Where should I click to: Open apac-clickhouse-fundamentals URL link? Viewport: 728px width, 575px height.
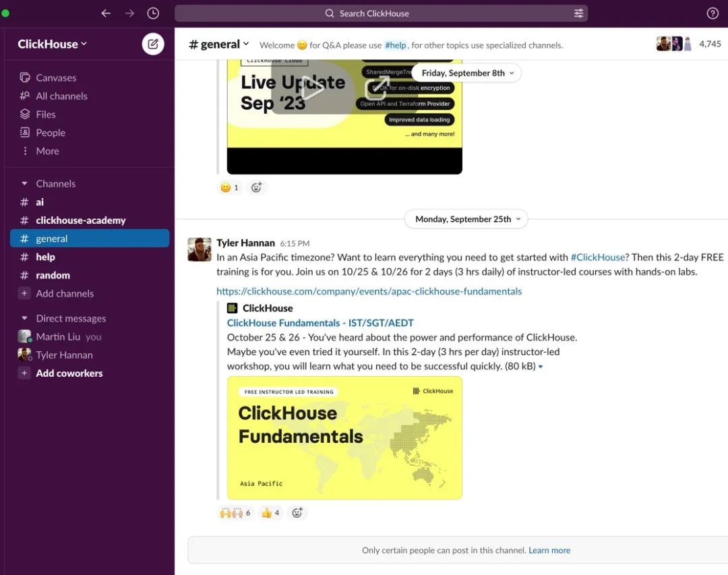(369, 291)
